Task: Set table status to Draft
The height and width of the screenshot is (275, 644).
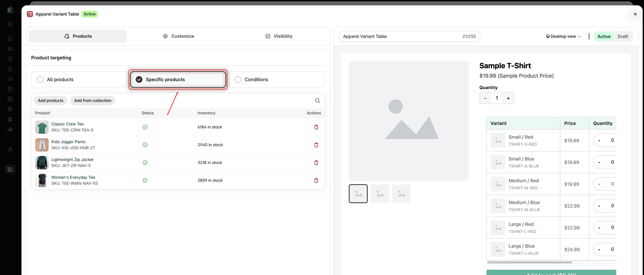Action: point(623,37)
